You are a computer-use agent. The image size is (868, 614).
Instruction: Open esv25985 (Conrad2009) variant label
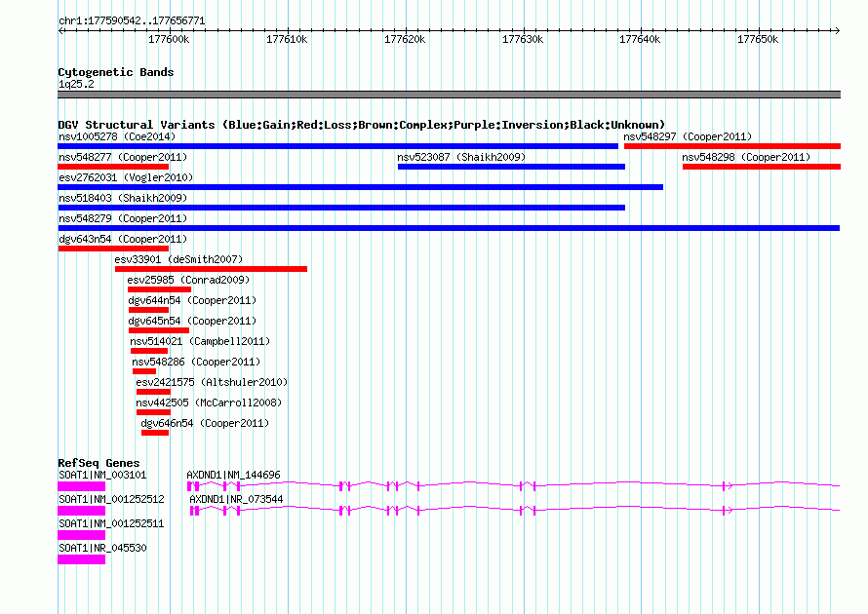(x=188, y=280)
